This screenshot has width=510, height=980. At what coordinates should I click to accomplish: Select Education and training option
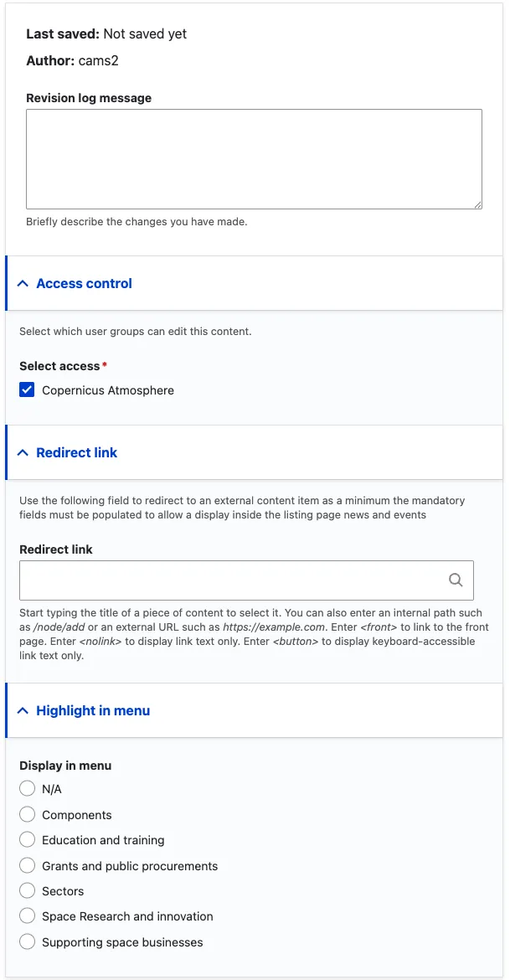pos(27,840)
